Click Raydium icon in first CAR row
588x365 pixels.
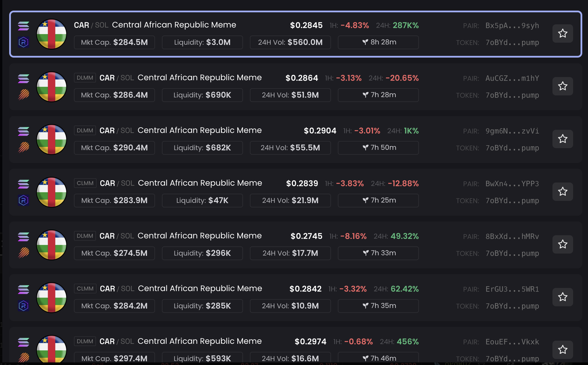(x=23, y=42)
